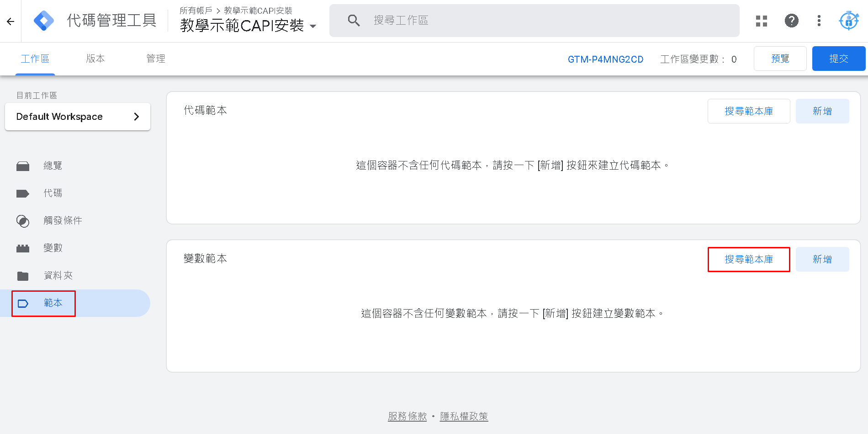Open the help question mark icon
This screenshot has width=868, height=434.
(792, 21)
